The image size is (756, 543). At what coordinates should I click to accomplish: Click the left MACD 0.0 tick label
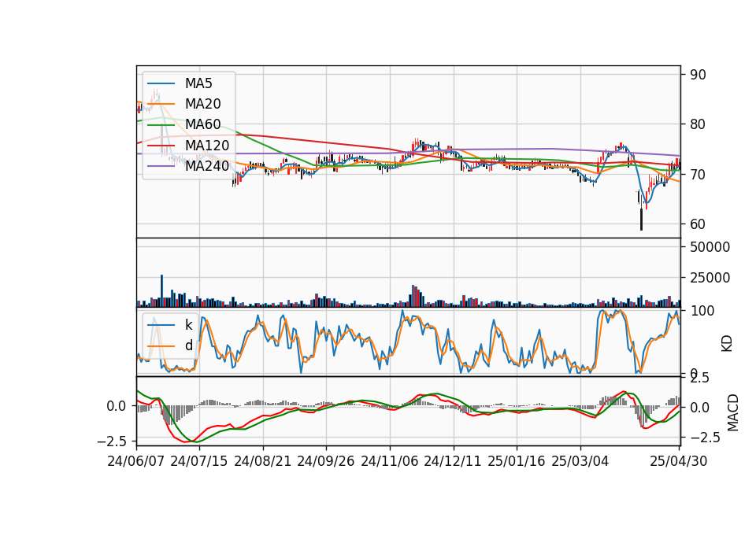[117, 406]
